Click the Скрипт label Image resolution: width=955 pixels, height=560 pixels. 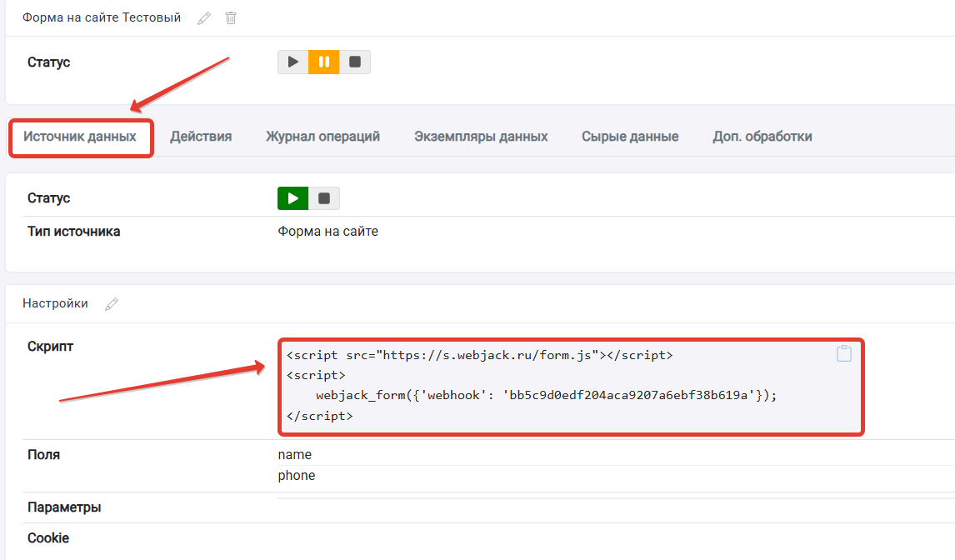pyautogui.click(x=51, y=347)
